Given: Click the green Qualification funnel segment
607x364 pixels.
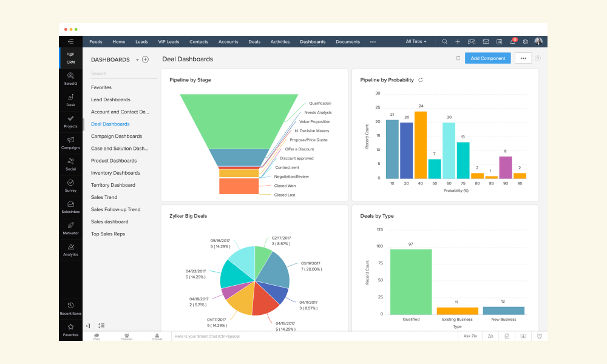Looking at the screenshot, I should click(x=239, y=121).
